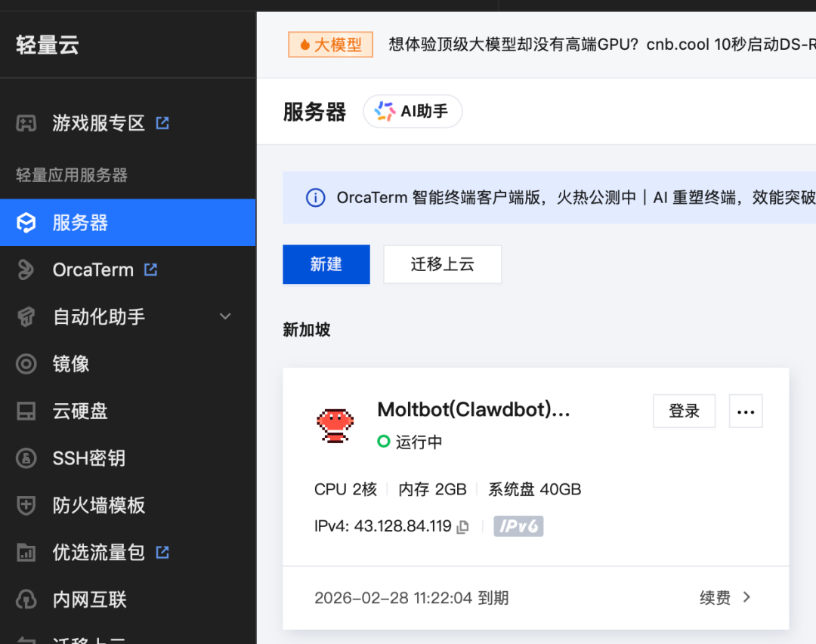Click the 内存 2GB spec text
The image size is (816, 644).
[432, 489]
